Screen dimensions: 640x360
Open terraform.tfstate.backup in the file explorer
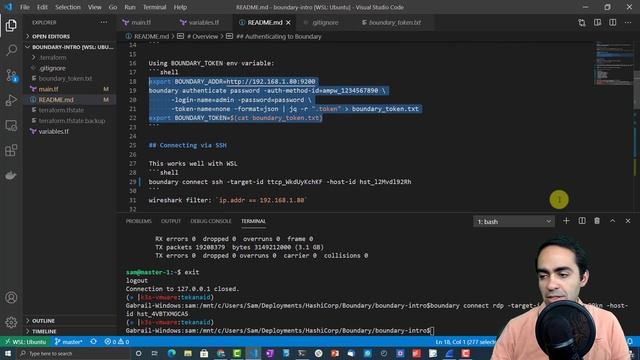tap(71, 121)
